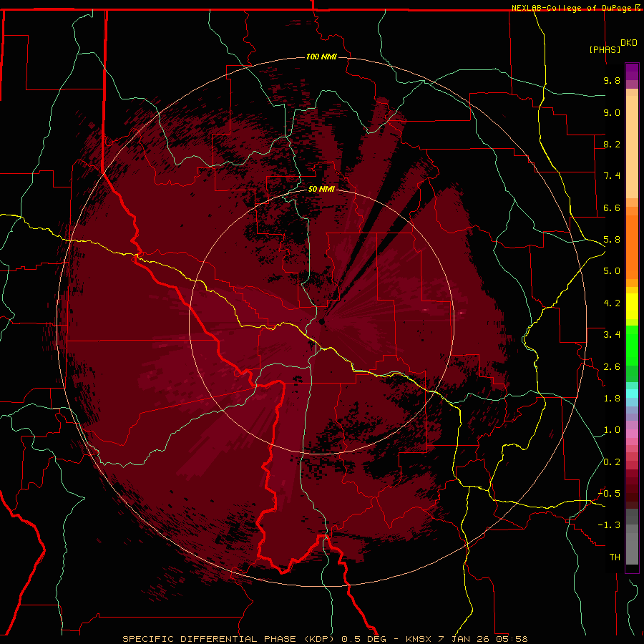The image size is (644, 644).
Task: Click the 6.6 scale value
Action: [612, 208]
